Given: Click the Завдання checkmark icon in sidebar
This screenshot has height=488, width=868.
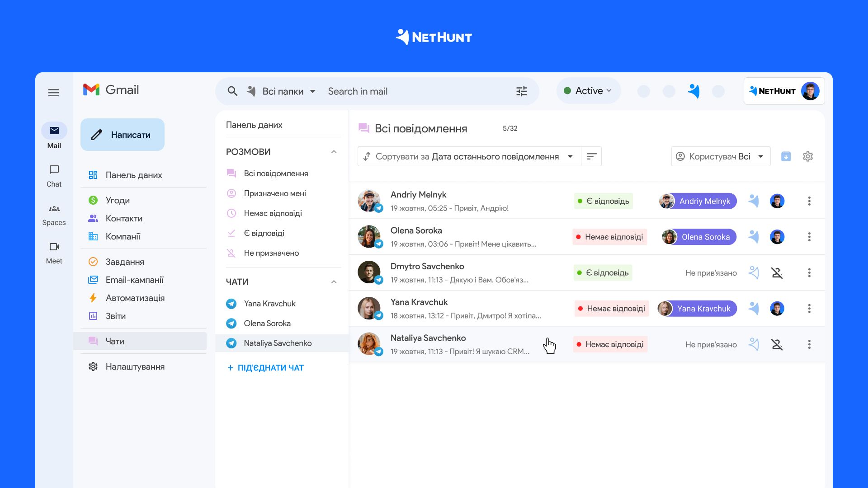Looking at the screenshot, I should tap(93, 261).
